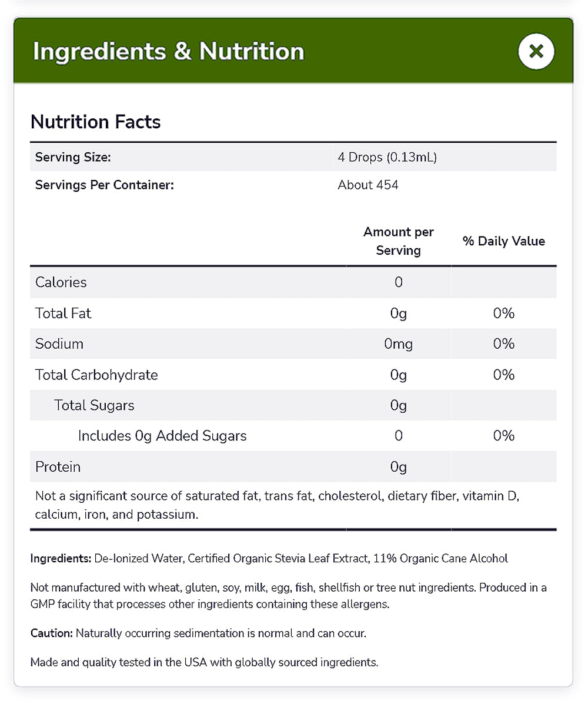Click the Made and quality tested statement
The width and height of the screenshot is (588, 704).
[204, 662]
